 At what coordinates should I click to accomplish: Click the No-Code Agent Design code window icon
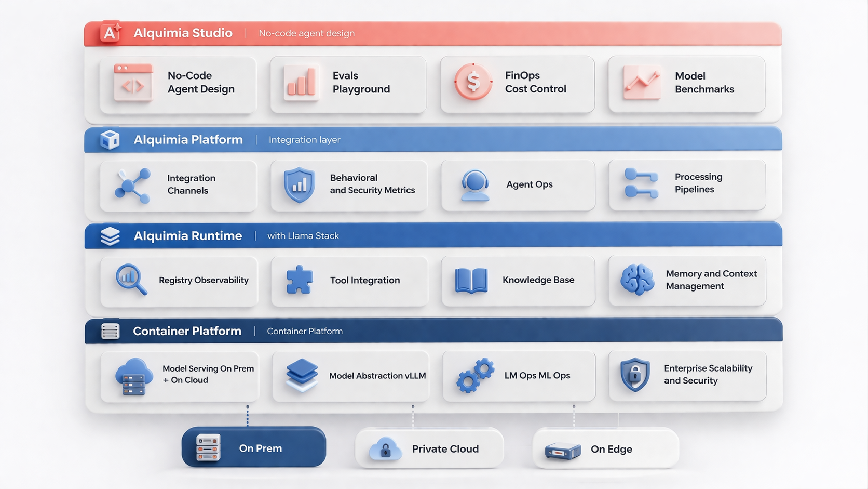[133, 82]
